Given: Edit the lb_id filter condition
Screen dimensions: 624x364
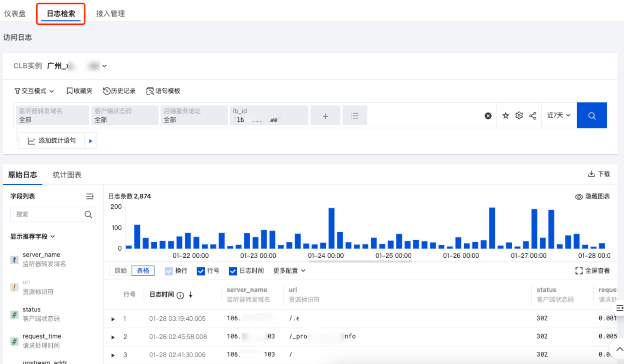Looking at the screenshot, I should (269, 115).
